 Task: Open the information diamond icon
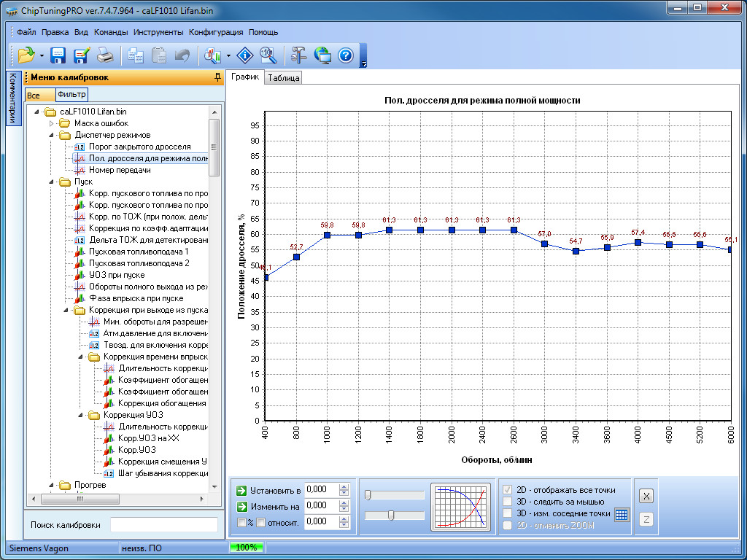pos(246,55)
